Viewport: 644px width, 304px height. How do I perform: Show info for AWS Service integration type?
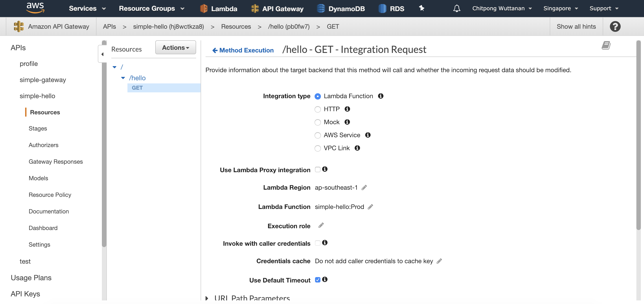(x=368, y=135)
